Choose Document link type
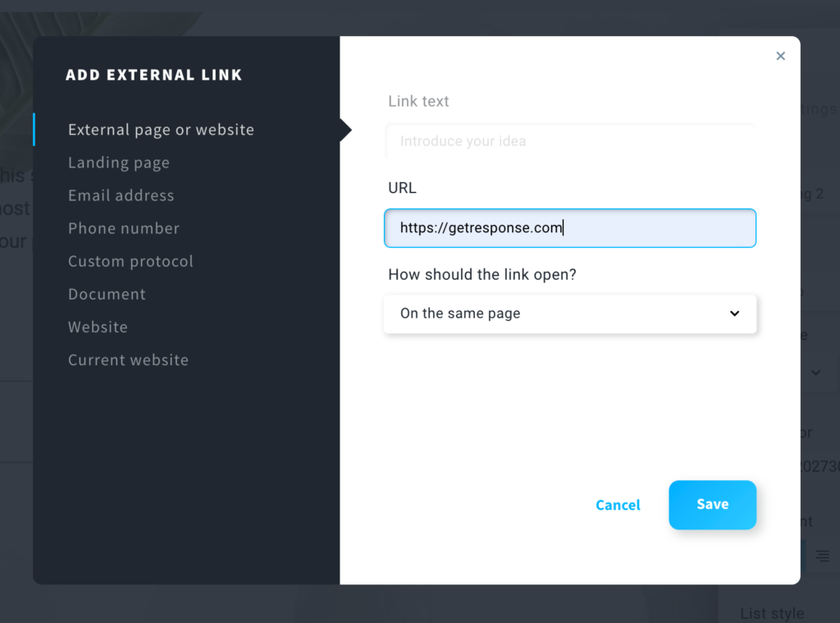The image size is (840, 623). [x=107, y=294]
